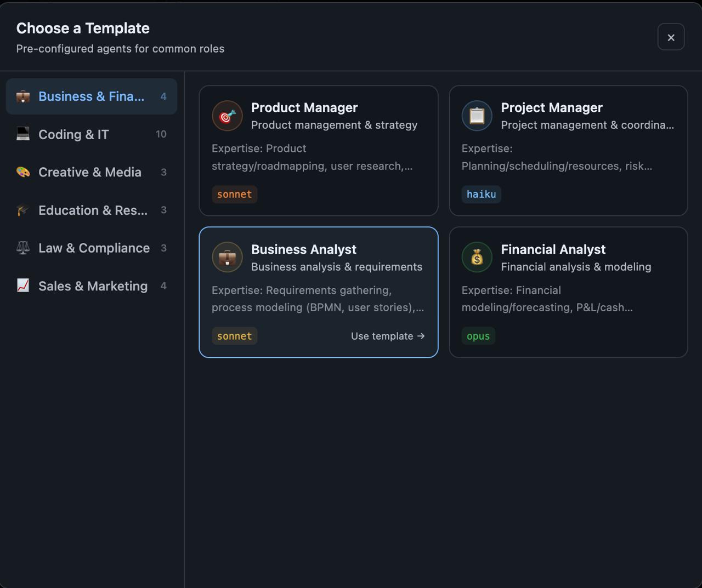Click the scales icon beside Law & Compliance
The height and width of the screenshot is (588, 702).
tap(23, 248)
